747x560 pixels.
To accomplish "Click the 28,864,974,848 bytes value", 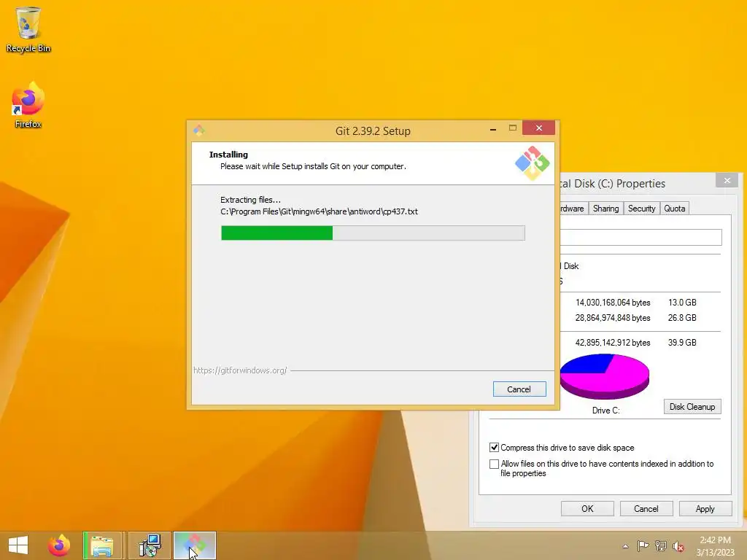I will pos(613,318).
